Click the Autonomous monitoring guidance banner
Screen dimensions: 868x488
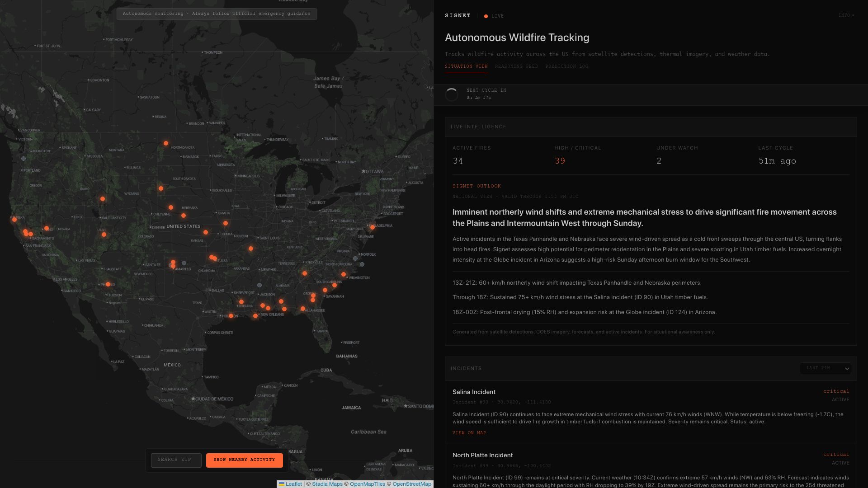217,14
